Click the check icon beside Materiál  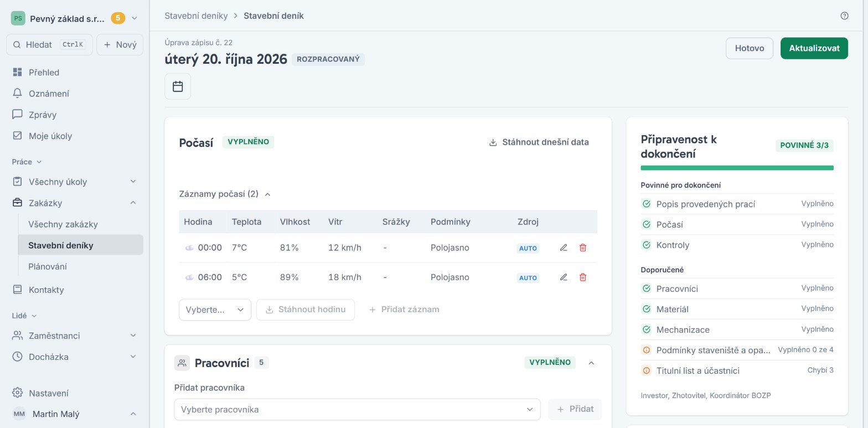[646, 309]
